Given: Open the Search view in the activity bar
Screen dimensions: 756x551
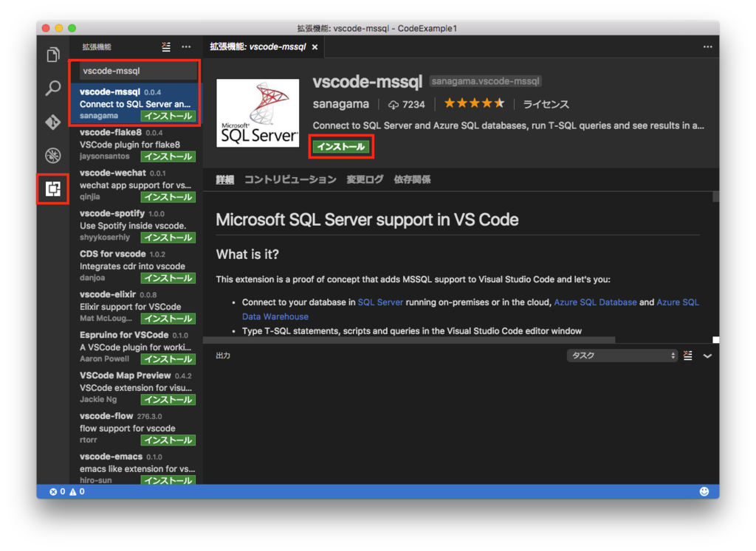Looking at the screenshot, I should 53,88.
